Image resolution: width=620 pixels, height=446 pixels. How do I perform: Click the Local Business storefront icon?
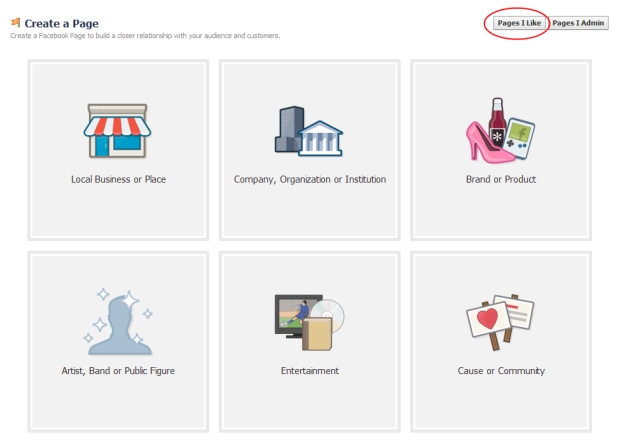pos(117,131)
